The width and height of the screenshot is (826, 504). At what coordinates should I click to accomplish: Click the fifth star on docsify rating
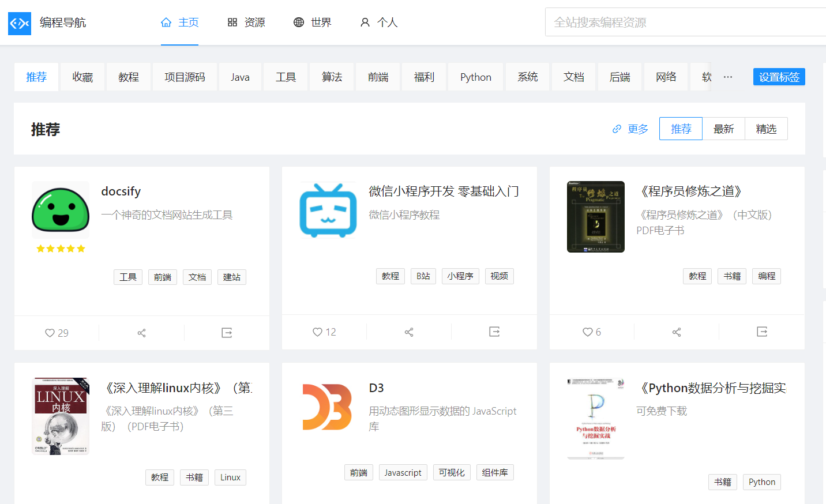(81, 249)
